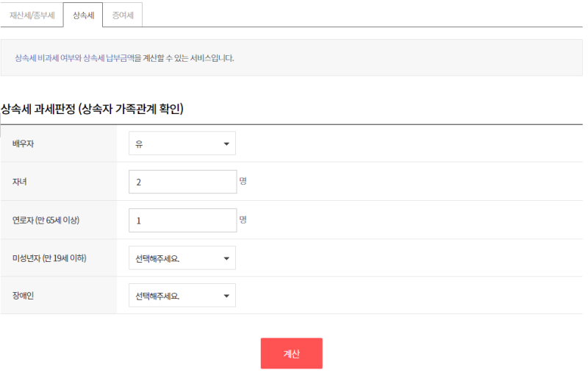Switch to the 증여세 tab

[x=123, y=15]
